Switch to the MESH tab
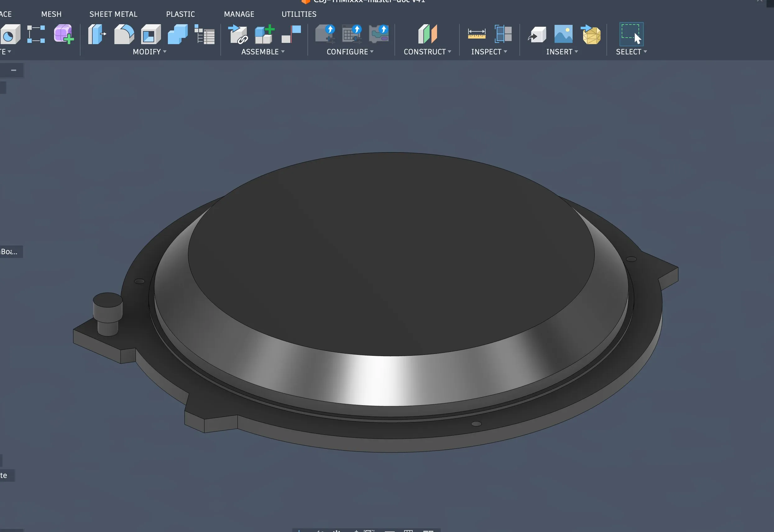 pos(51,14)
